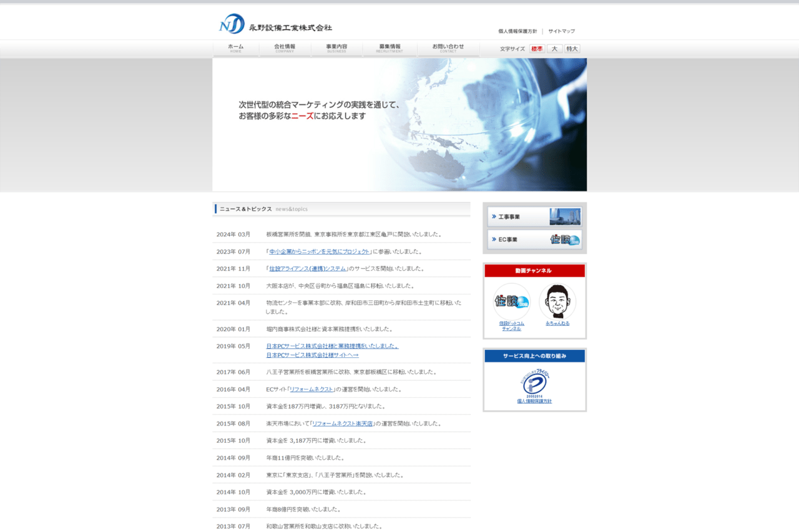The width and height of the screenshot is (799, 532).
Task: Click the 動画チャンネル header banner
Action: pyautogui.click(x=534, y=271)
